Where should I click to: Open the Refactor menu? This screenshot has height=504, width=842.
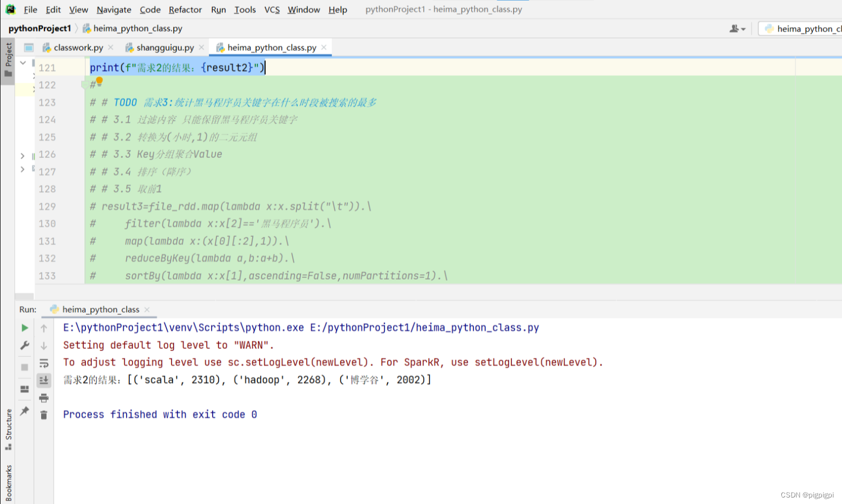point(185,10)
